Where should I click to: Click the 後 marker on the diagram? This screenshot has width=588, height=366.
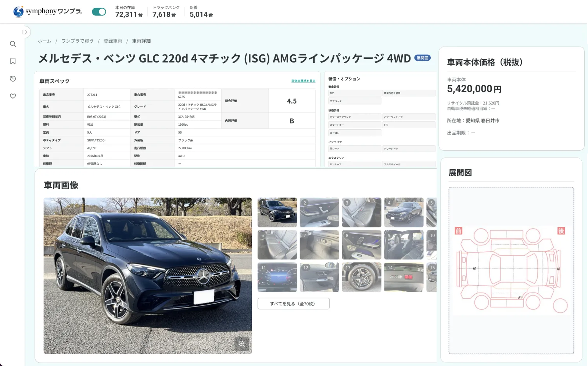(561, 231)
